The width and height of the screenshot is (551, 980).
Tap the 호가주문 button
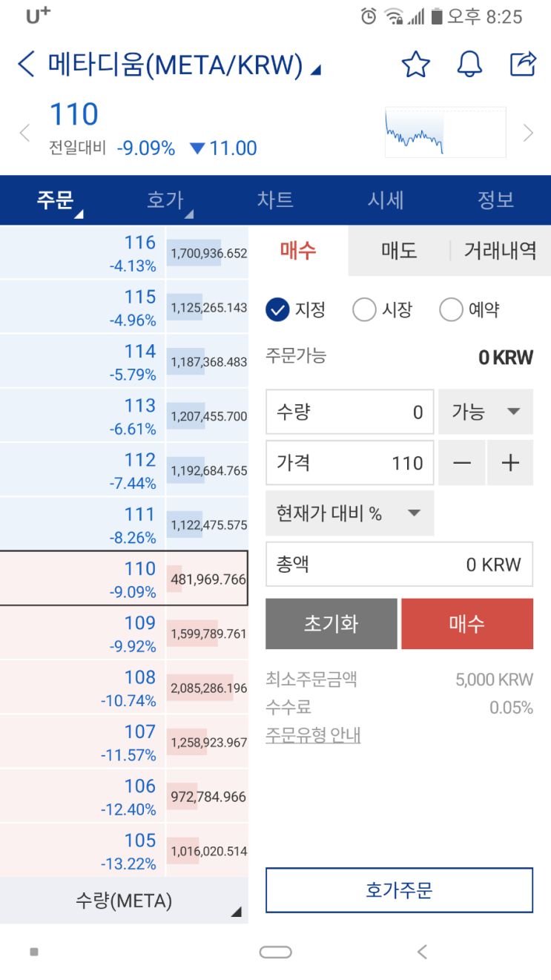(x=399, y=890)
